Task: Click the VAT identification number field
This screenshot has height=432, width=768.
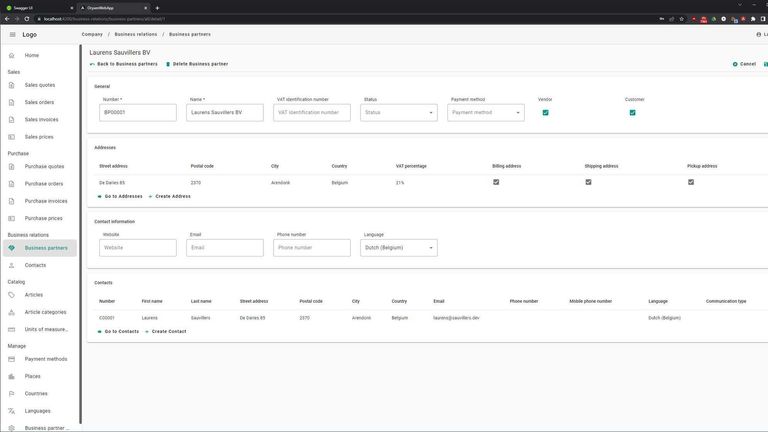Action: (312, 113)
